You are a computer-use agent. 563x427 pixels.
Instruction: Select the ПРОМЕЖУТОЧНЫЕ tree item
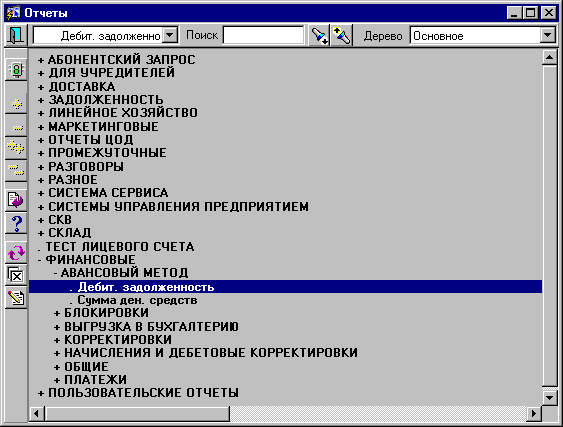click(x=107, y=153)
